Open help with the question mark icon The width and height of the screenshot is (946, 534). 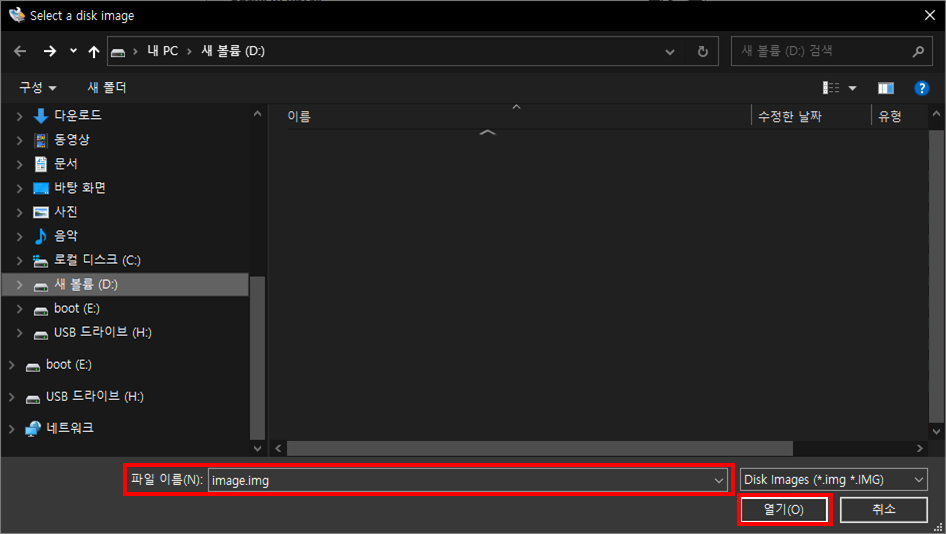[x=921, y=89]
